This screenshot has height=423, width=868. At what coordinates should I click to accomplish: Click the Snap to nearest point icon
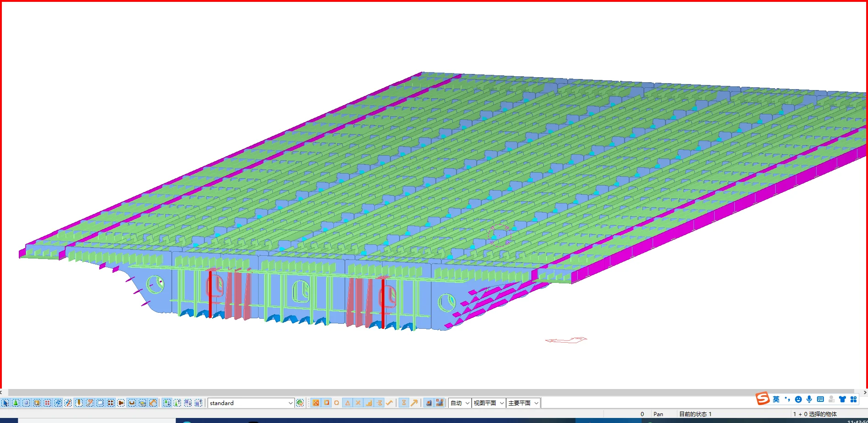point(390,403)
